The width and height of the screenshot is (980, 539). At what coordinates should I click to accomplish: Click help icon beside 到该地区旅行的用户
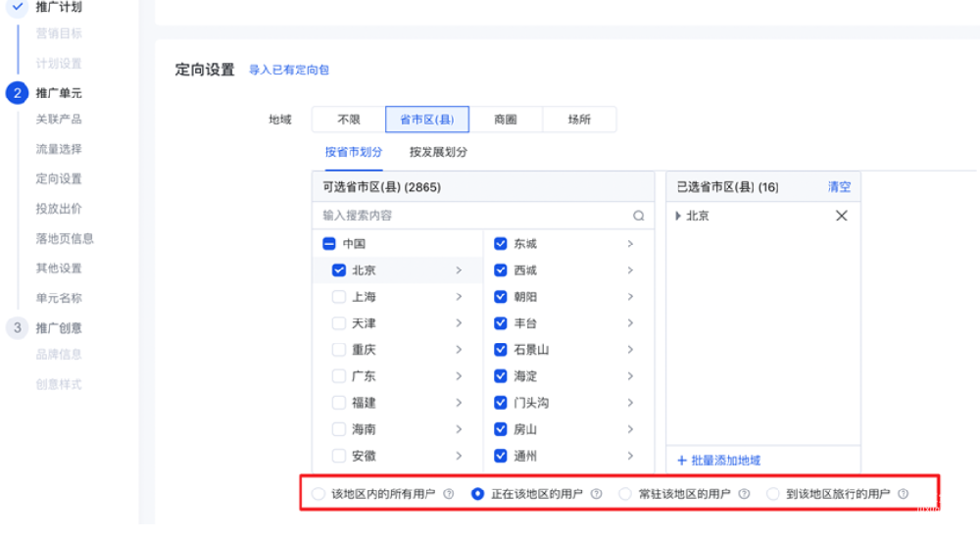(903, 494)
